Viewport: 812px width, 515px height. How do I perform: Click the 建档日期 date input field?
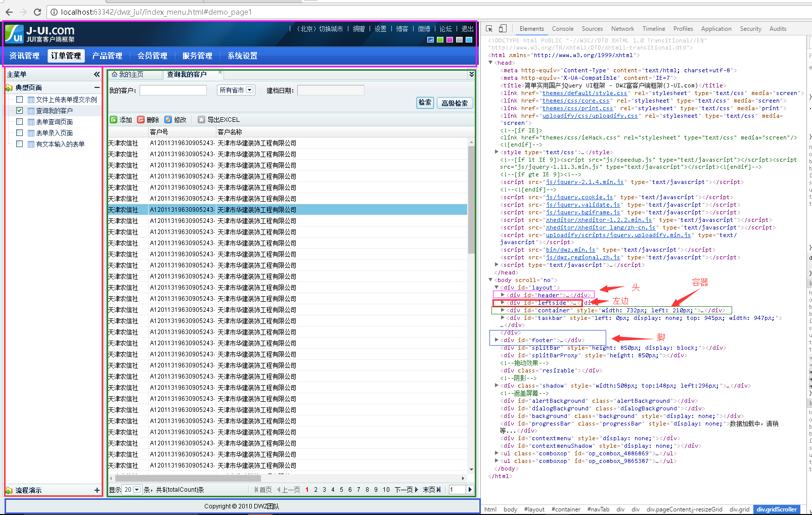point(331,90)
